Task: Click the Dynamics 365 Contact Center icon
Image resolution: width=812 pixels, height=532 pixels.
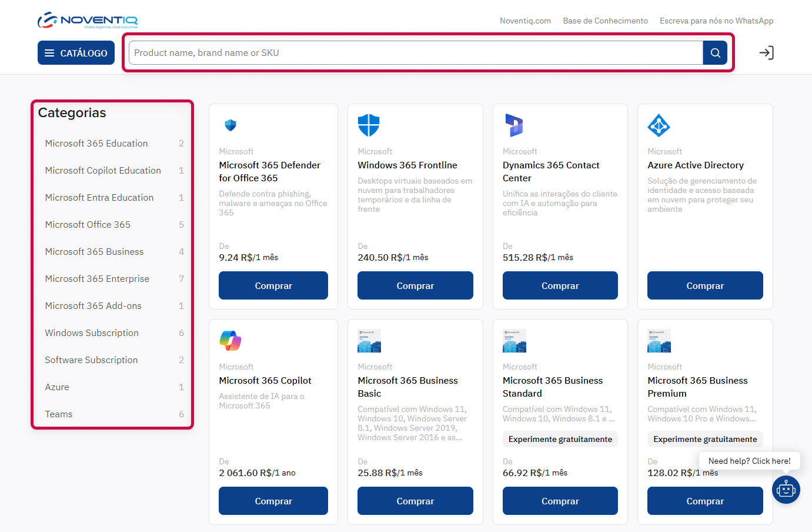Action: coord(514,125)
